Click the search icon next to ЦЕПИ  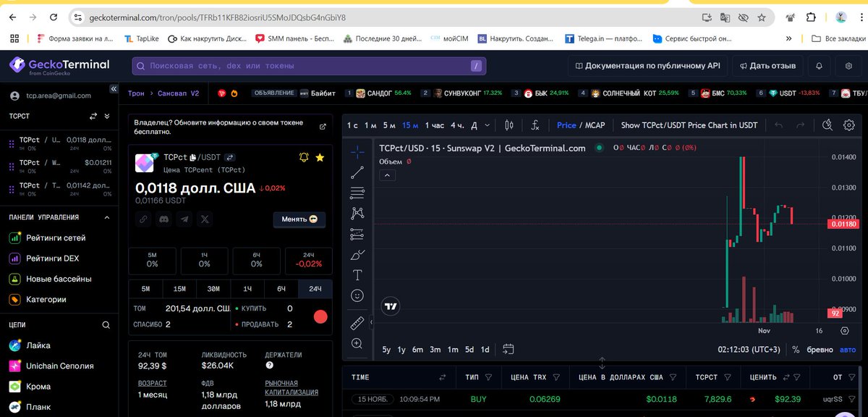(x=106, y=325)
